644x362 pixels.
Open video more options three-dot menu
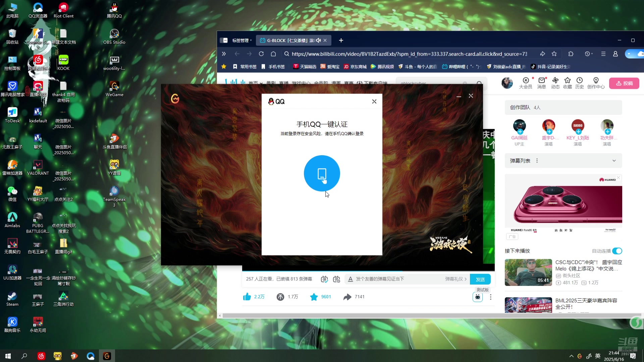click(x=491, y=297)
